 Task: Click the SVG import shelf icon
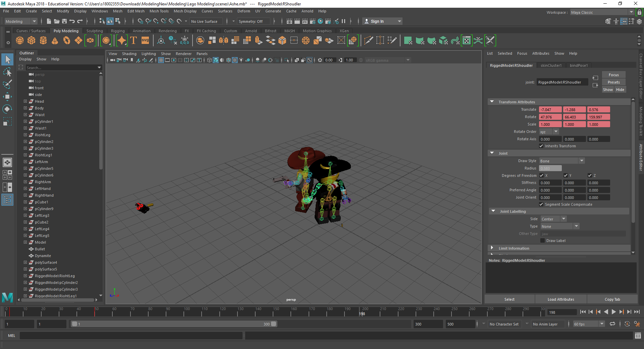(145, 41)
